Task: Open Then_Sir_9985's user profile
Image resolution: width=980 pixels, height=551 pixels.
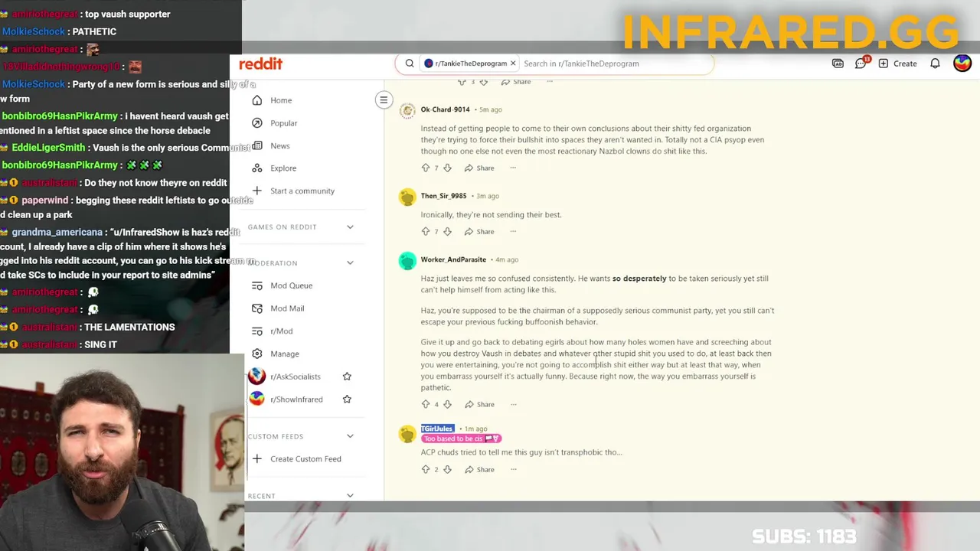Action: [443, 196]
